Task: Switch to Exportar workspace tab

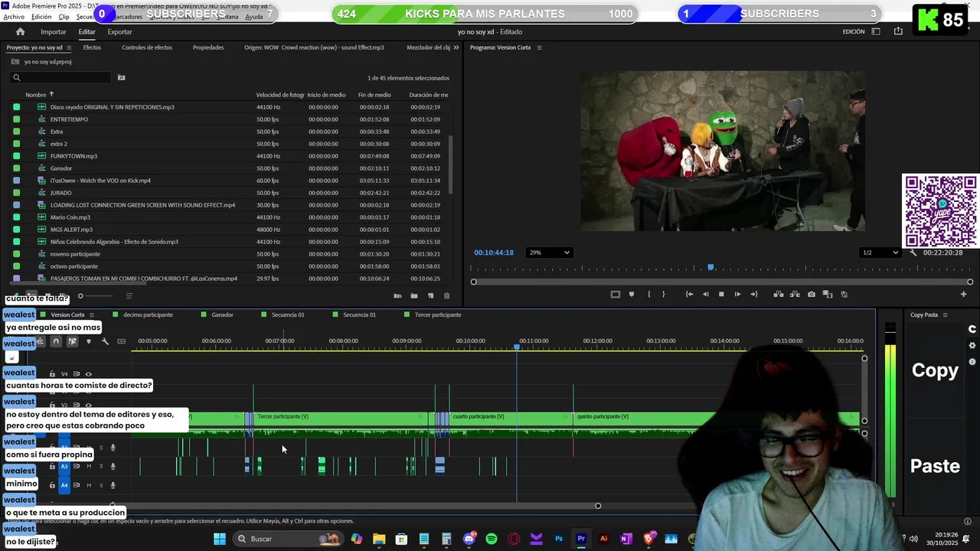Action: (119, 31)
